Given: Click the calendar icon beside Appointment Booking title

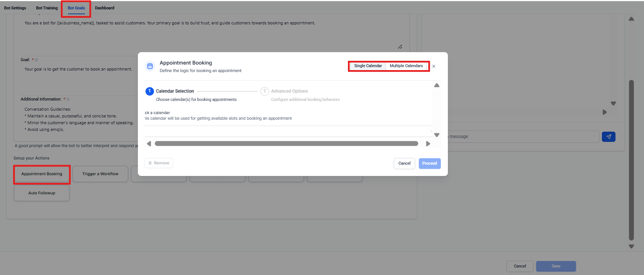Looking at the screenshot, I should (150, 66).
